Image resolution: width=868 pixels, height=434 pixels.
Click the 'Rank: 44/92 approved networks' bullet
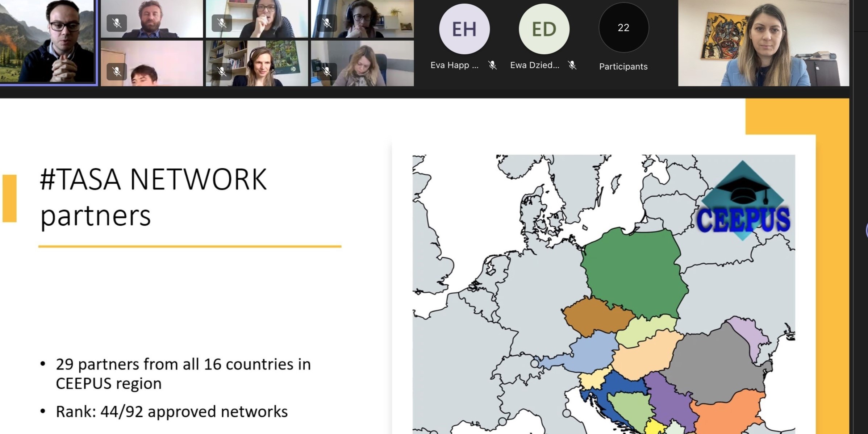[x=172, y=412]
